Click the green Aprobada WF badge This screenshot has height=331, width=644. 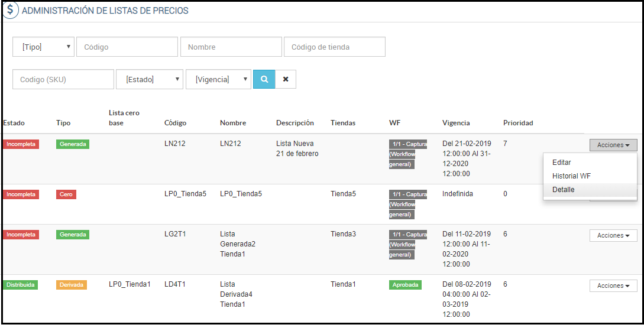point(405,285)
